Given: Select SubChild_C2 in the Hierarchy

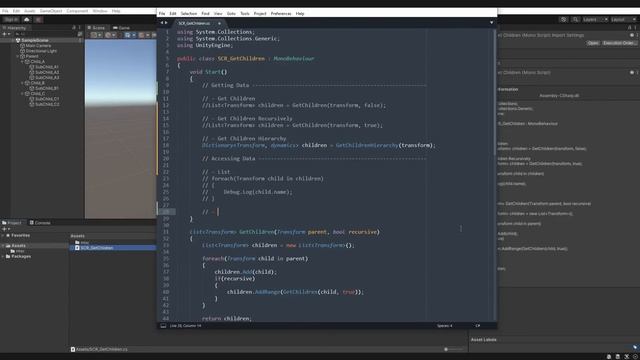Looking at the screenshot, I should click(46, 104).
